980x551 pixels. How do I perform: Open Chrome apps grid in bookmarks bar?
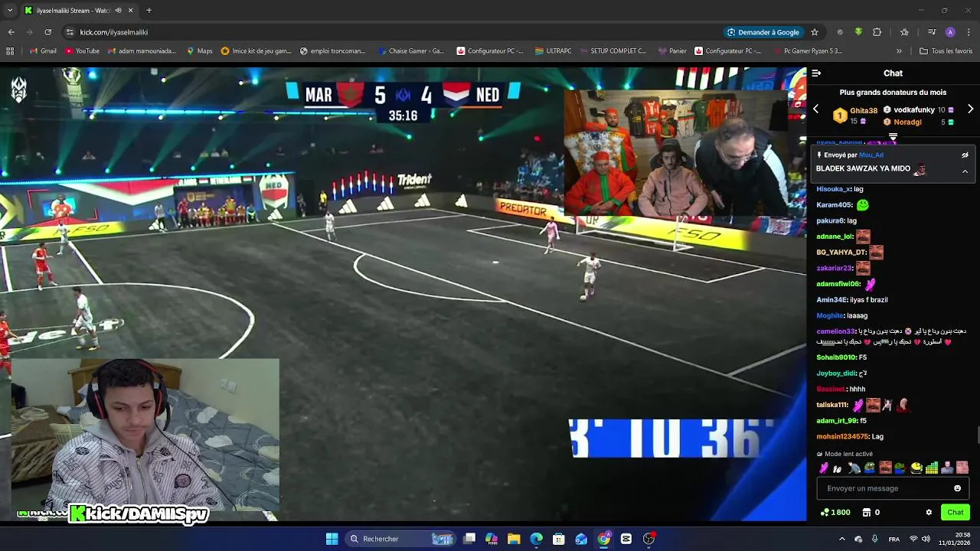coord(10,51)
